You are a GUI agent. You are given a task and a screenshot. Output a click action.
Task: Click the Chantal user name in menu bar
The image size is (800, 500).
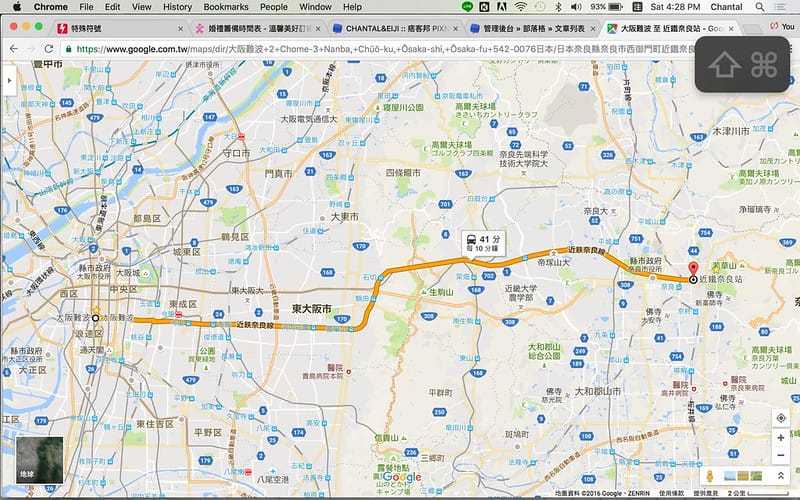pyautogui.click(x=726, y=7)
